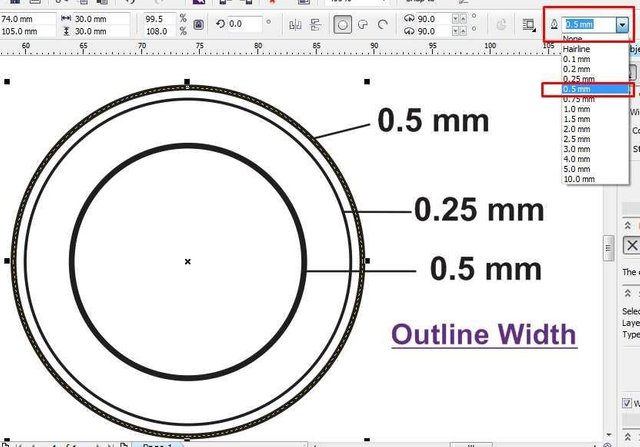Open the outline width dropdown arrow

pos(622,25)
